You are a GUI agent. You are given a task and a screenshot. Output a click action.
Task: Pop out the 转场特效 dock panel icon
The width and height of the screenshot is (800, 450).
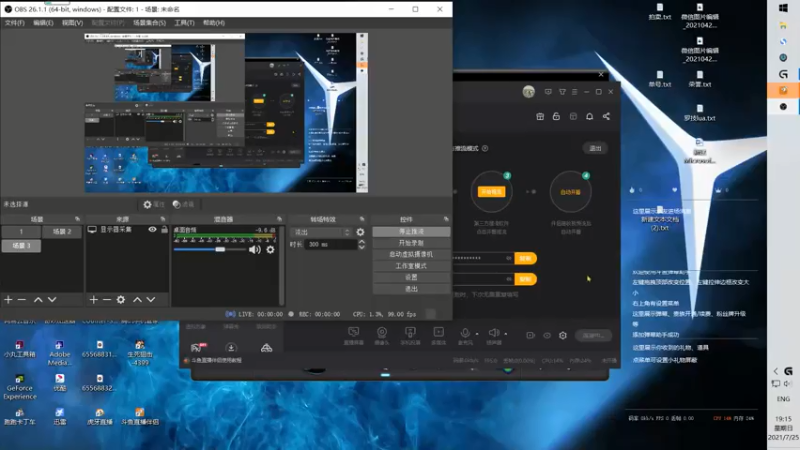click(x=362, y=219)
